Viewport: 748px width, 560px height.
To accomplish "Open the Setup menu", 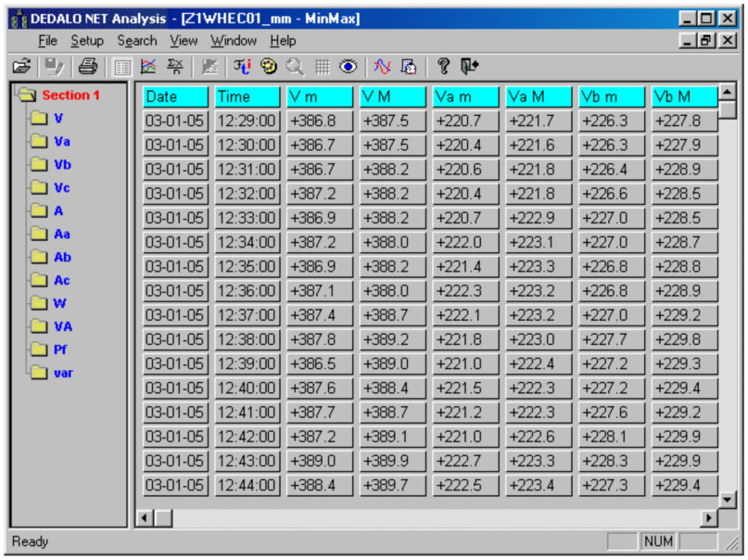I will click(x=87, y=41).
